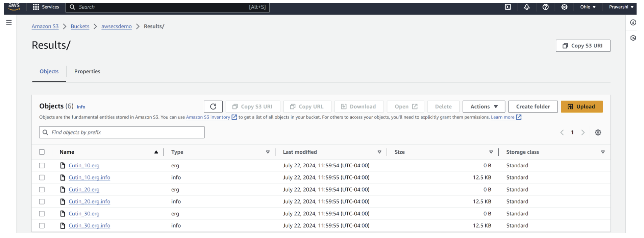This screenshot has width=644, height=238.
Task: Open the Objects Info link
Action: (x=81, y=107)
